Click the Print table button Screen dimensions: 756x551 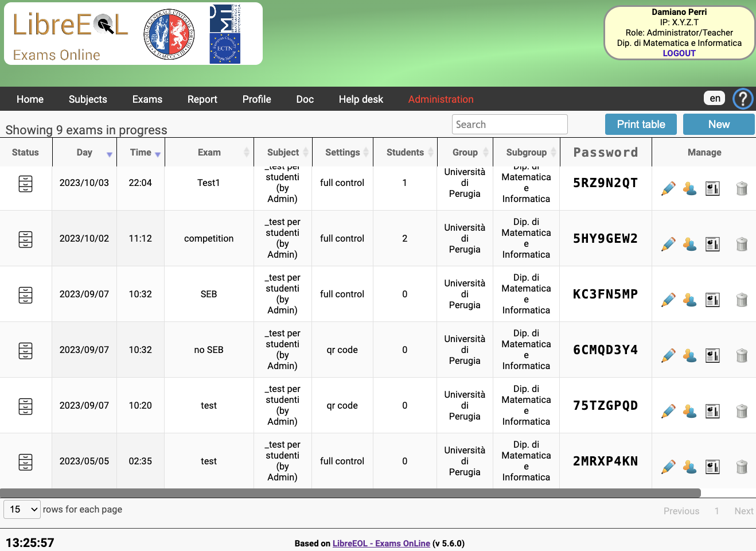click(641, 125)
